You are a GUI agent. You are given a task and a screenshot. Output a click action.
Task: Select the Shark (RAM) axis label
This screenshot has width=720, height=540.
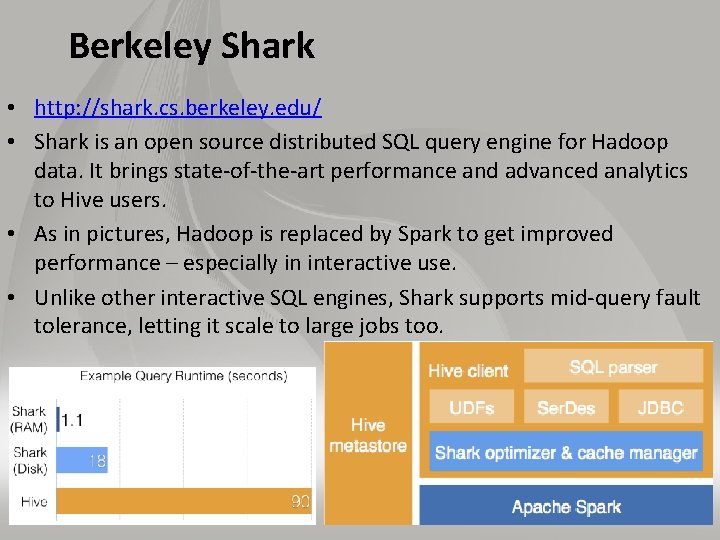(29, 419)
